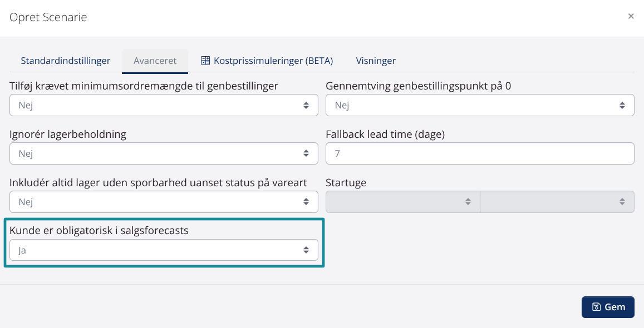Switch to the Standardindstillinger tab
644x328 pixels.
point(66,61)
